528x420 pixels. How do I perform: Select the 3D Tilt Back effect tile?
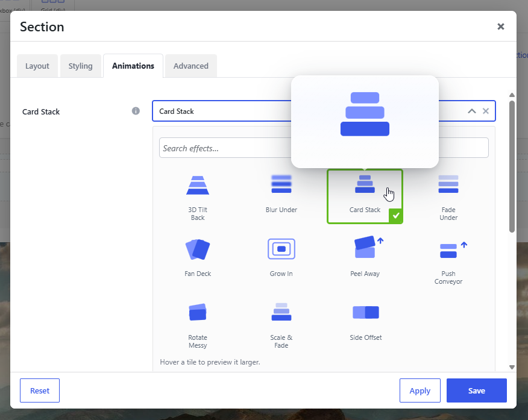198,197
